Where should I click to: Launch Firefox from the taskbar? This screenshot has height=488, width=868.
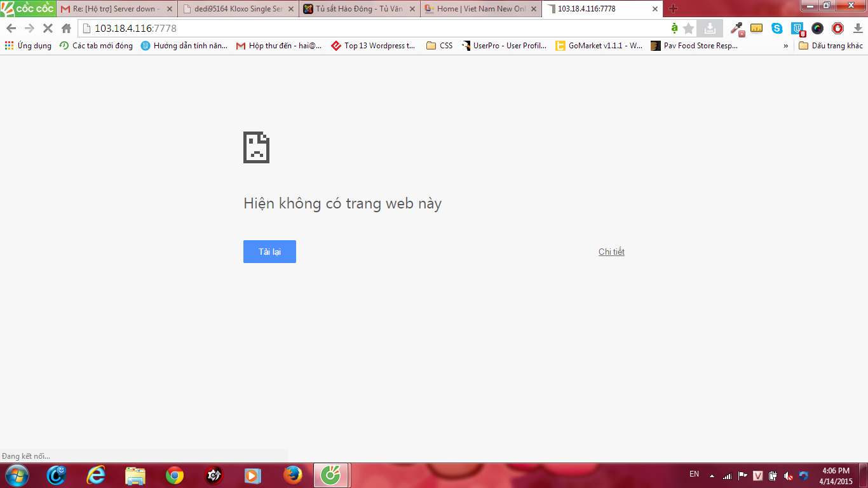click(292, 475)
